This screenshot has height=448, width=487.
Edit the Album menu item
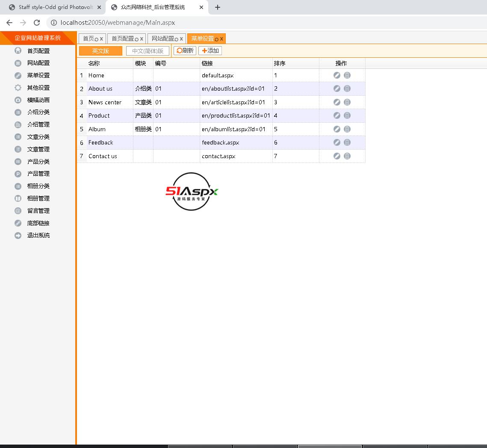point(337,129)
